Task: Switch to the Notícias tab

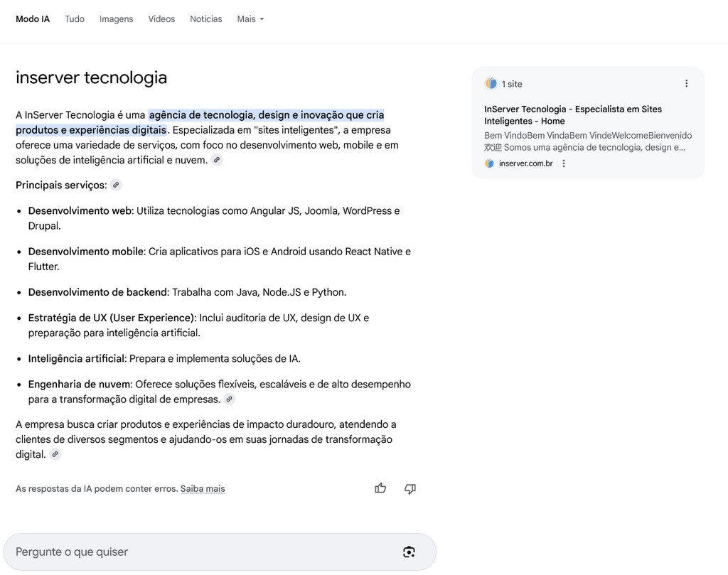Action: coord(205,18)
